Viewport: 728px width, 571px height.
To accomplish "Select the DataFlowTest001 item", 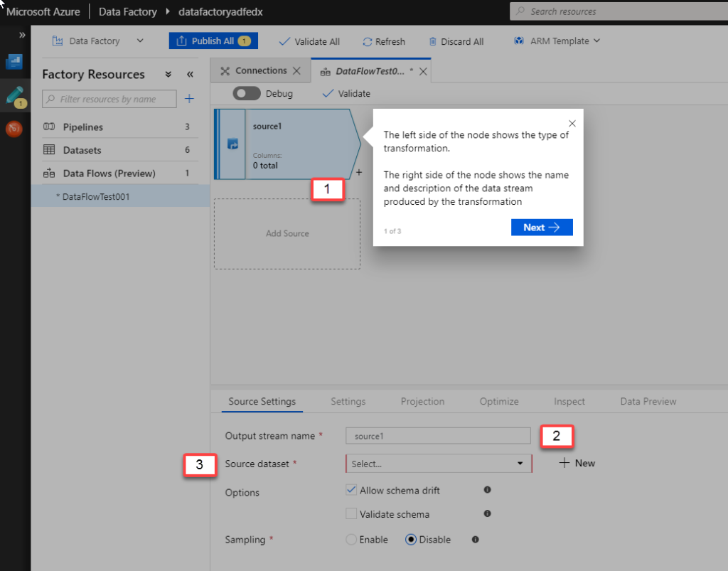I will point(120,196).
